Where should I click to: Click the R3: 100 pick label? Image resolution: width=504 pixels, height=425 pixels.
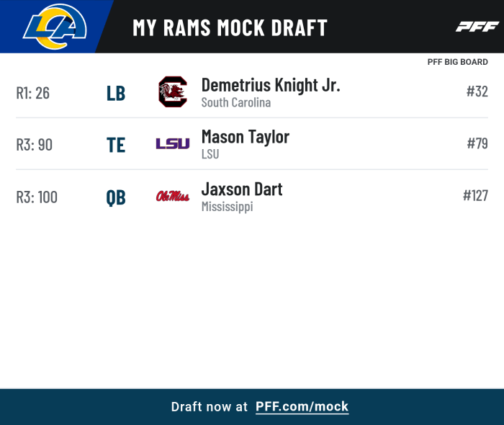coord(37,197)
